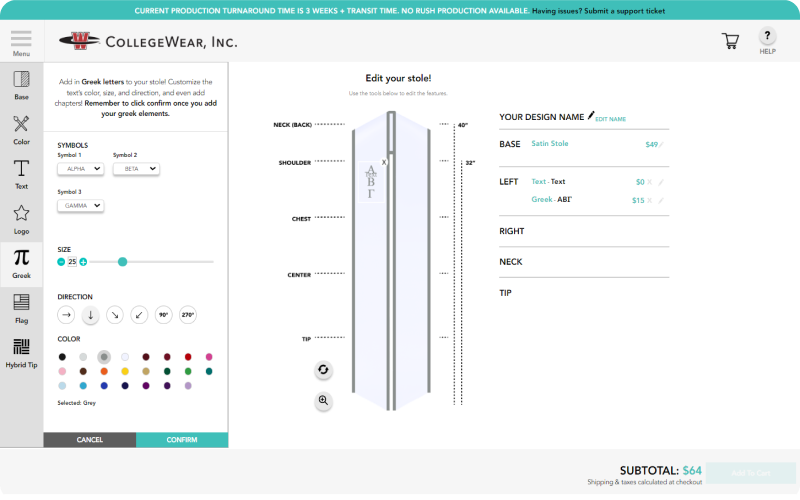Set direction to 270° rotation
This screenshot has width=800, height=500.
(188, 315)
